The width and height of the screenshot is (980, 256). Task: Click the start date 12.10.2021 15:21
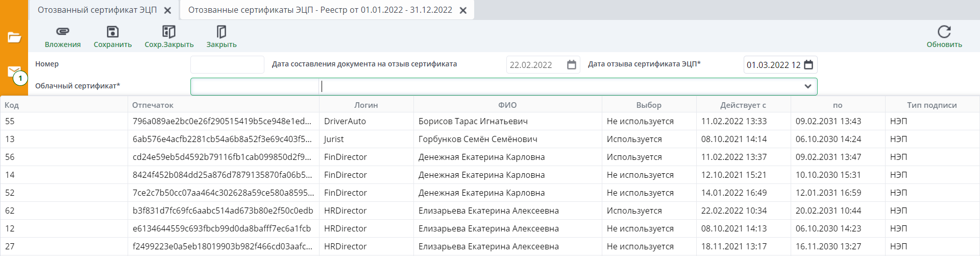pos(734,175)
